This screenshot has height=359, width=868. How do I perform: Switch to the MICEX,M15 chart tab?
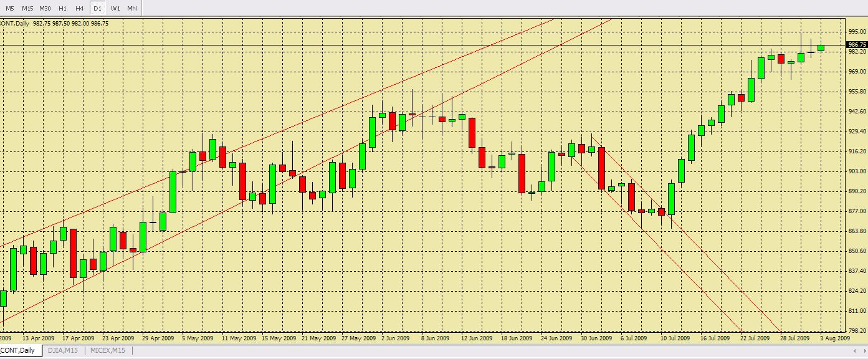coord(108,351)
